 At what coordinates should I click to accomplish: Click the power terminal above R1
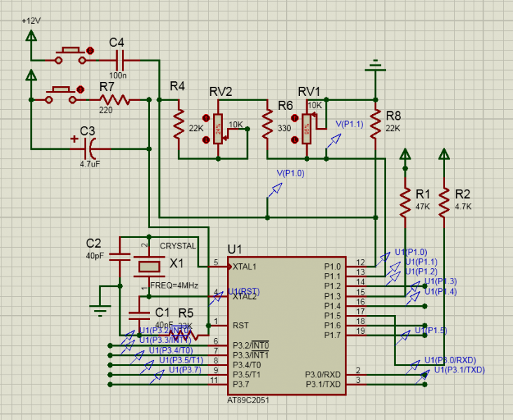(405, 154)
